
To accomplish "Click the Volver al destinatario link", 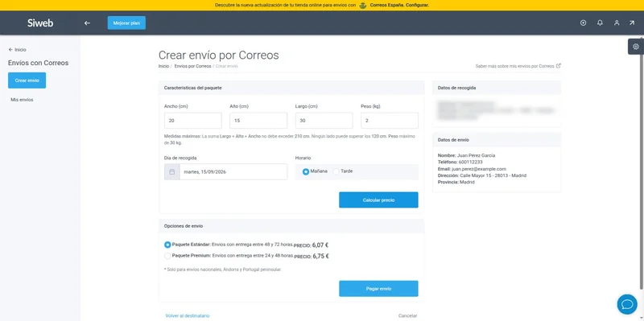I will click(x=188, y=315).
